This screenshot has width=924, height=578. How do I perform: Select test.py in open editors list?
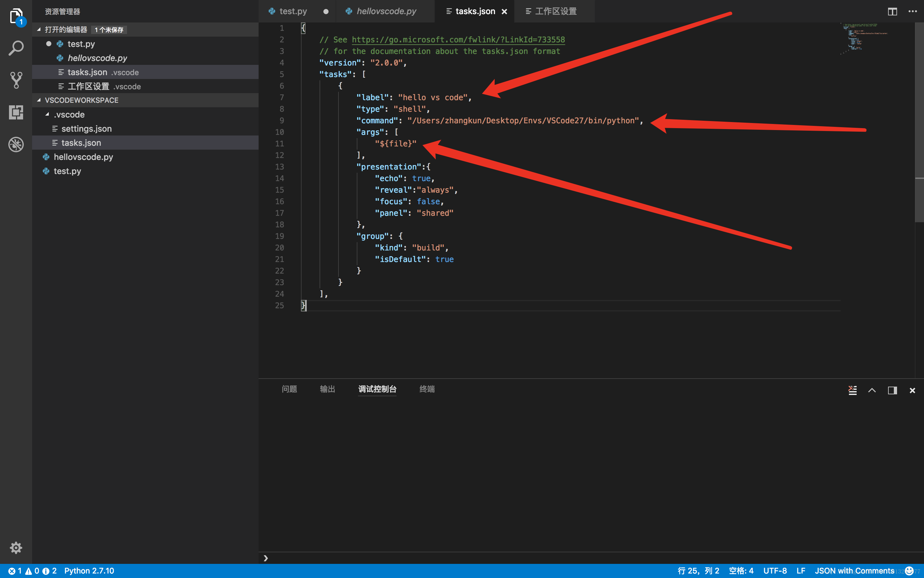(x=145, y=44)
